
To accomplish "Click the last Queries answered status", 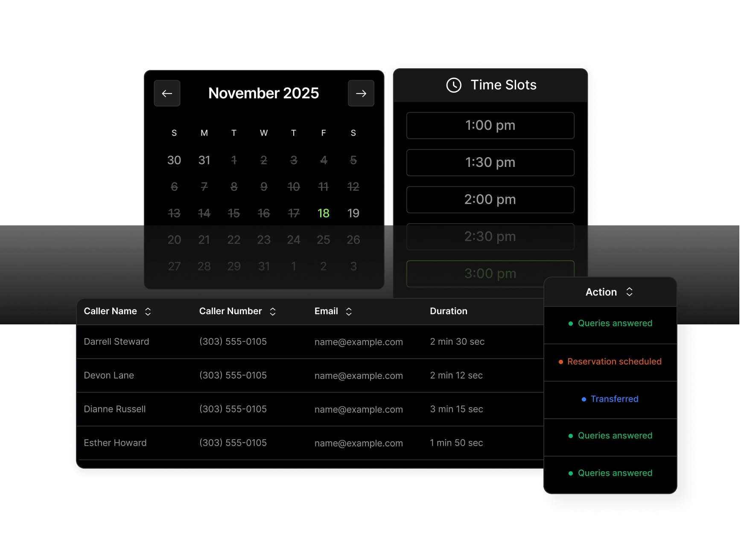I will [610, 473].
